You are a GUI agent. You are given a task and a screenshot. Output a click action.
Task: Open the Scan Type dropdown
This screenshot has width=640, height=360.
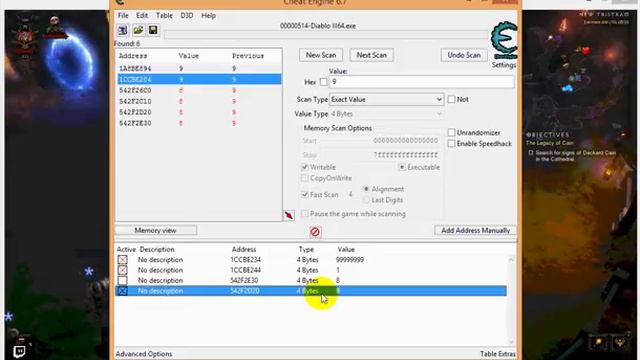386,99
